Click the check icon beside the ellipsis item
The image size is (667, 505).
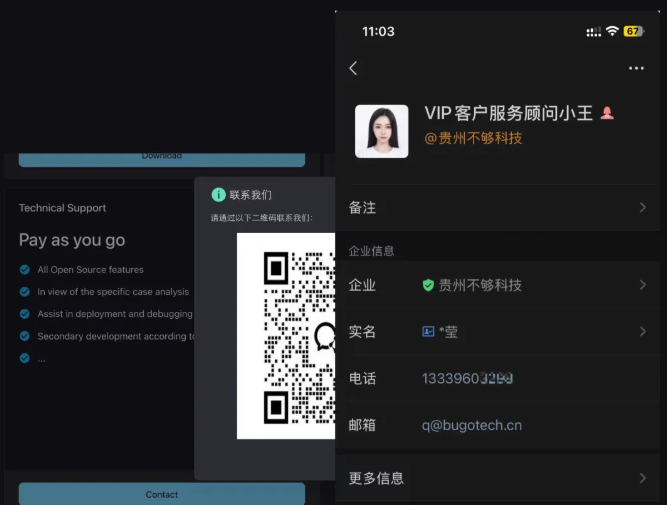25,358
